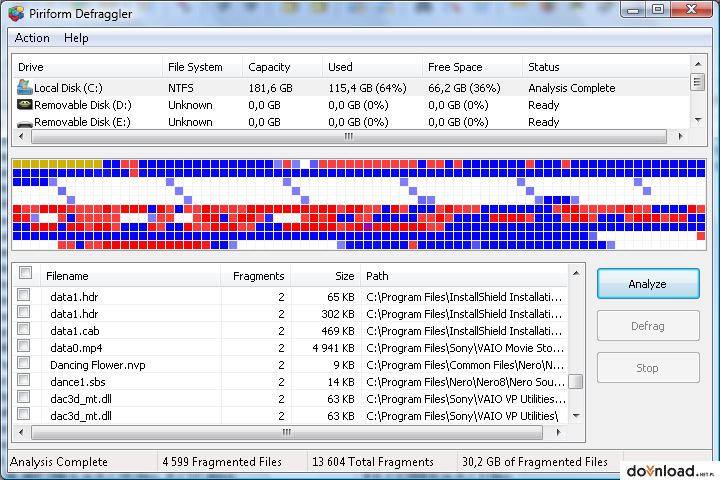Viewport: 720px width, 480px height.
Task: Check the box for Dancing Flower.nvp
Action: click(x=23, y=363)
